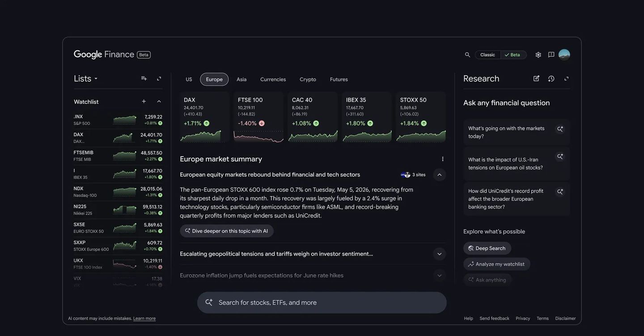Open the Europe market summary more-options icon
Image resolution: width=644 pixels, height=336 pixels.
point(443,159)
